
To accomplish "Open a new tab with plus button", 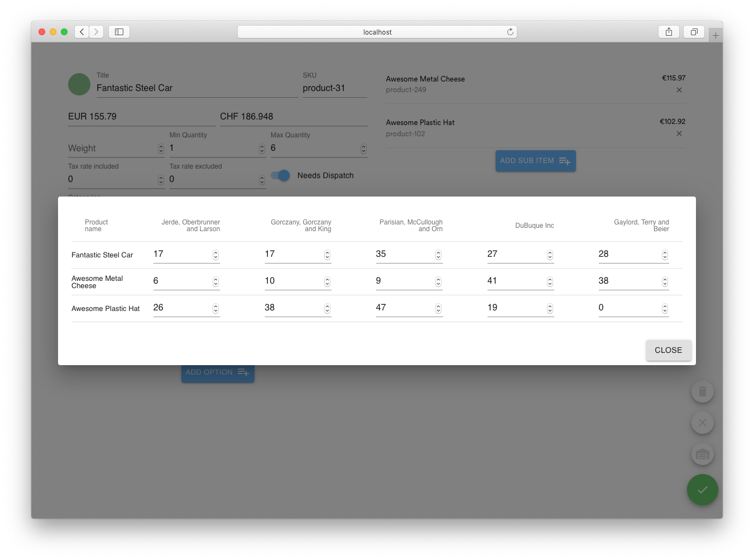I will 715,35.
